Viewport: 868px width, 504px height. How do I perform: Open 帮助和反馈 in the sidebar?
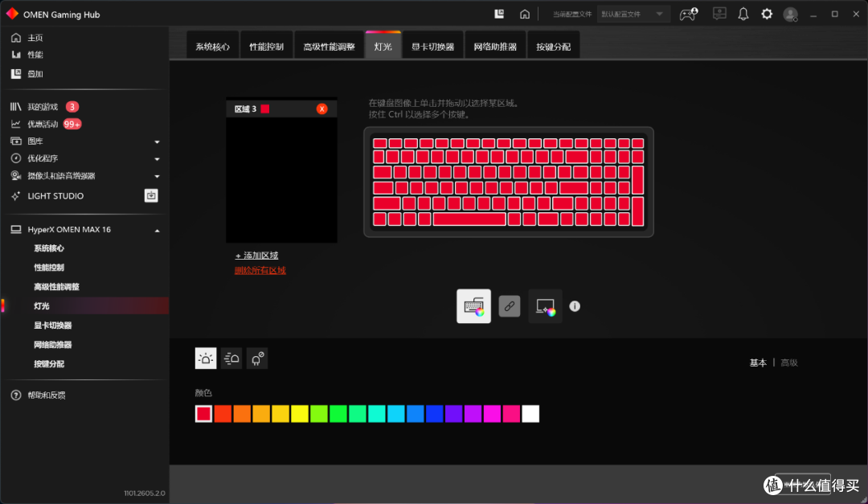pos(47,395)
